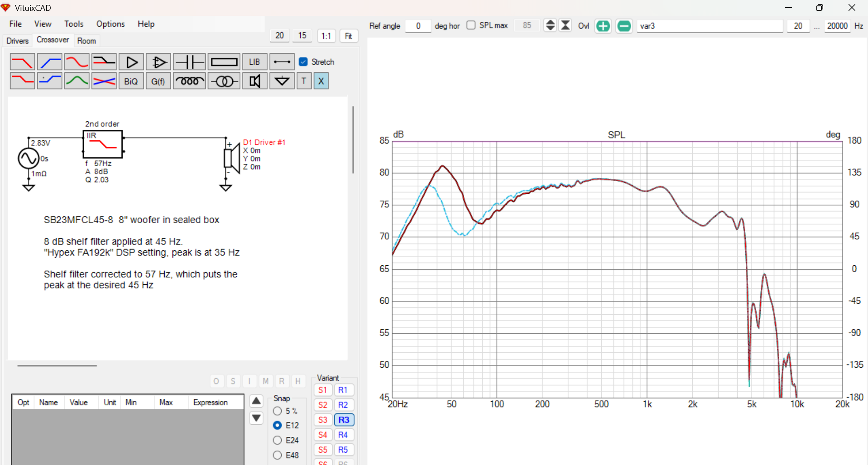The width and height of the screenshot is (868, 465).
Task: Move optimizer row up with arrow
Action: 256,401
